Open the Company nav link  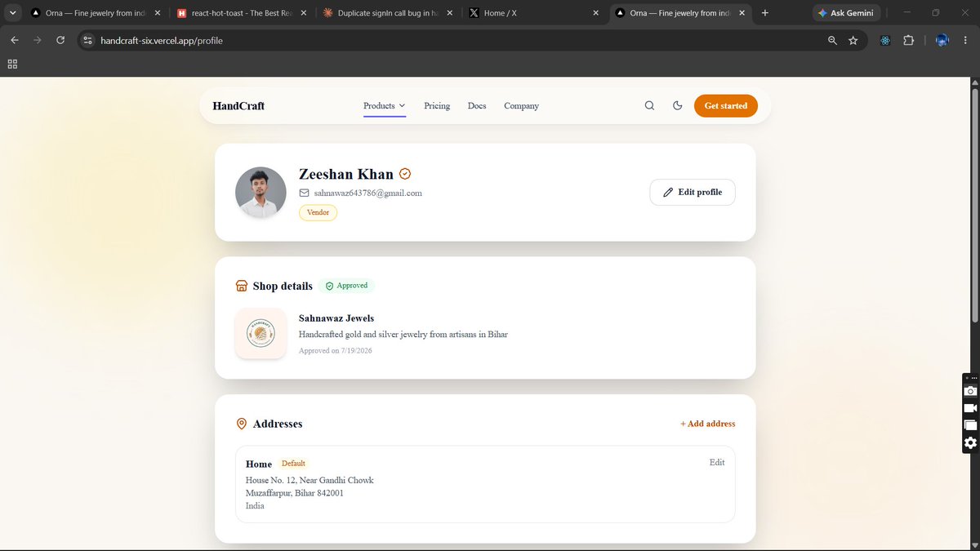521,105
